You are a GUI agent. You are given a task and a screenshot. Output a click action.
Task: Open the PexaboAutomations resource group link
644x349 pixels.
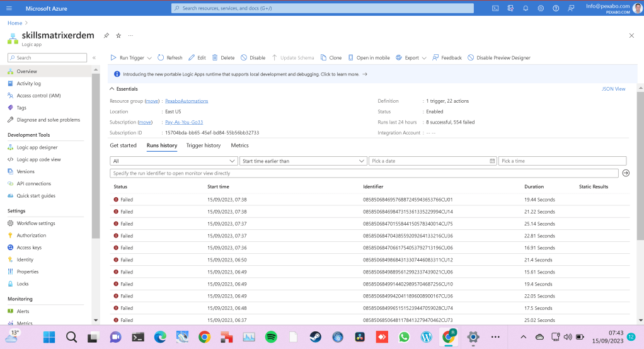point(187,101)
